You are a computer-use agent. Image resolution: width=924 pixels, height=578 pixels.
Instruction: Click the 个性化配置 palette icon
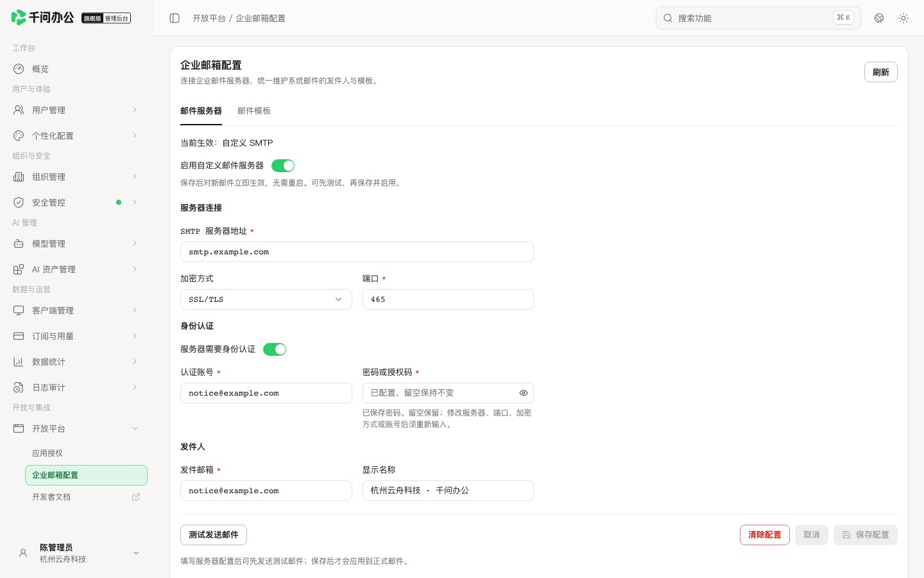(x=19, y=136)
